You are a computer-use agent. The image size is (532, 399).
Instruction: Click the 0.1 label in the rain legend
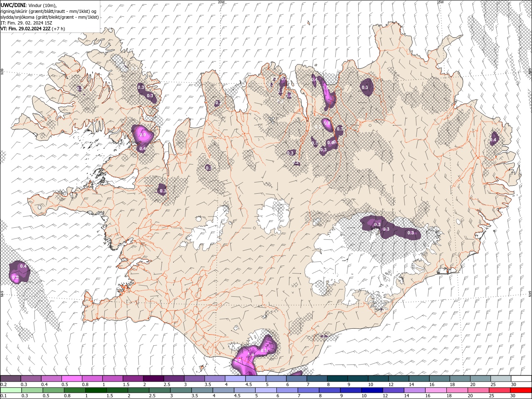[x=3, y=396]
